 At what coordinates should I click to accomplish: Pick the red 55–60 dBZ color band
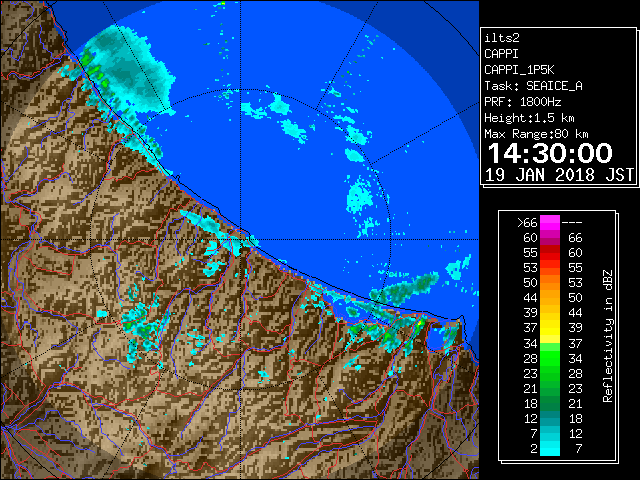point(550,253)
